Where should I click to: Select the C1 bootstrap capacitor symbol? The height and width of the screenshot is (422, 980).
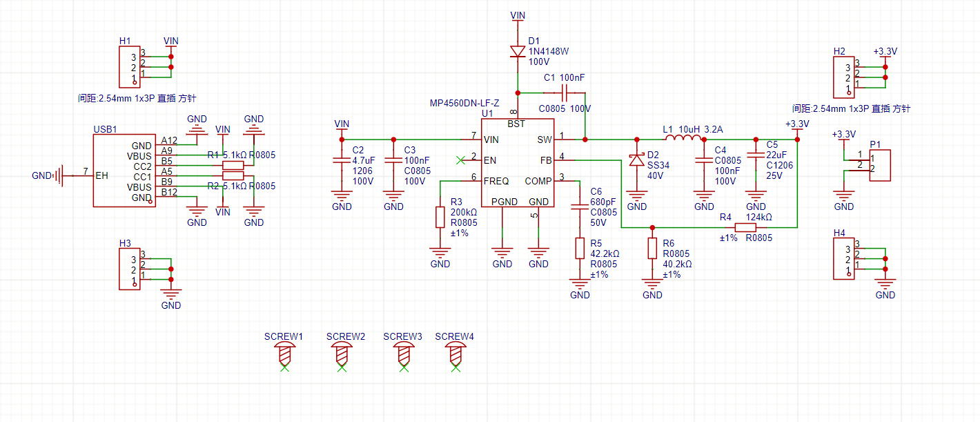click(565, 92)
